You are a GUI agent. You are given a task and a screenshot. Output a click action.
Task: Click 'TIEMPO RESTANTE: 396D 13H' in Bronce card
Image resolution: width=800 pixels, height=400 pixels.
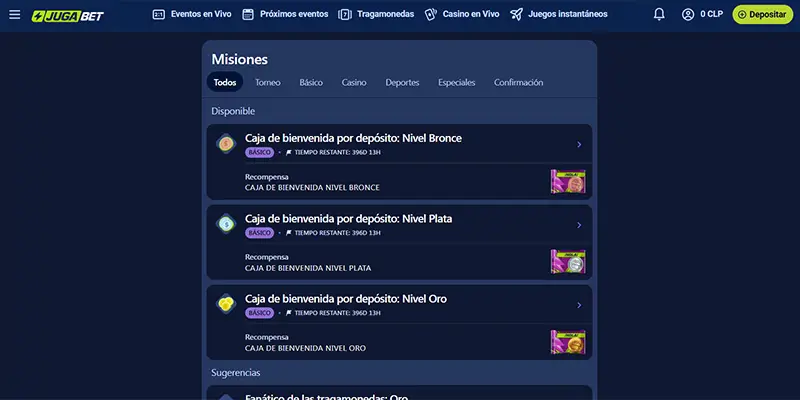coord(338,153)
